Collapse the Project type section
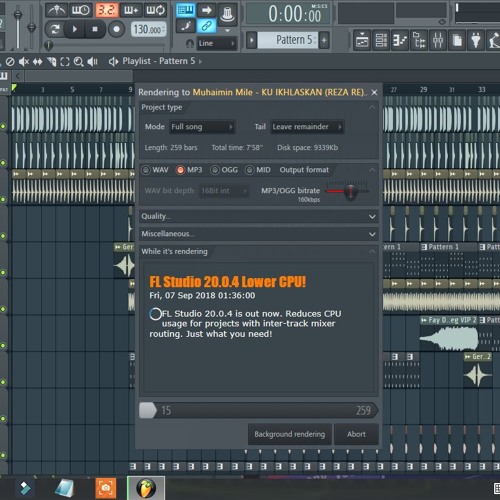Viewport: 500px width, 500px height. [372, 108]
